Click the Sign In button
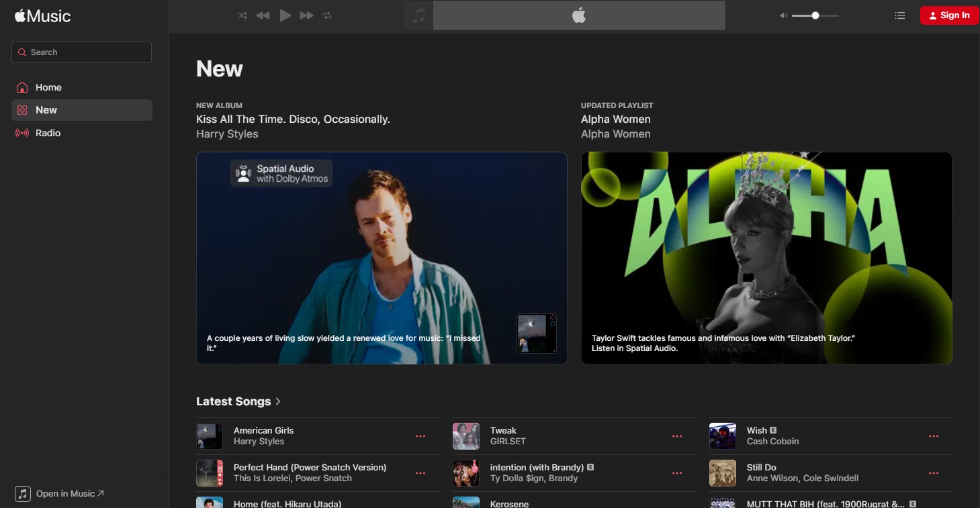Viewport: 980px width, 508px height. point(949,15)
